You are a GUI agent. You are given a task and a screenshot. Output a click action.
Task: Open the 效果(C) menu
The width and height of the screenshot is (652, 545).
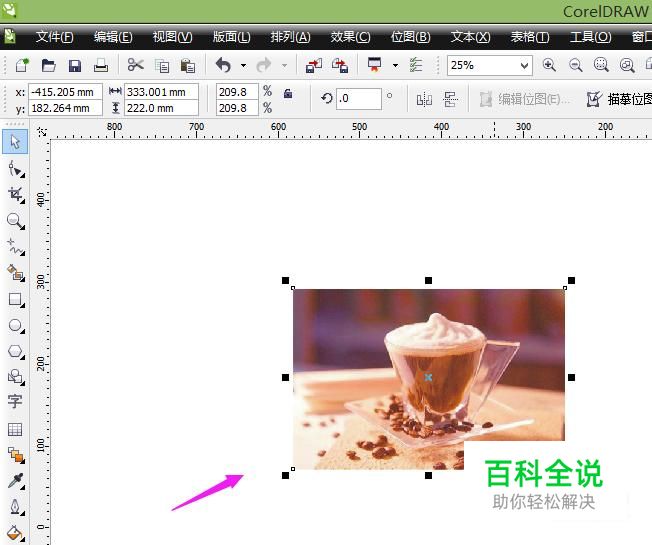350,37
